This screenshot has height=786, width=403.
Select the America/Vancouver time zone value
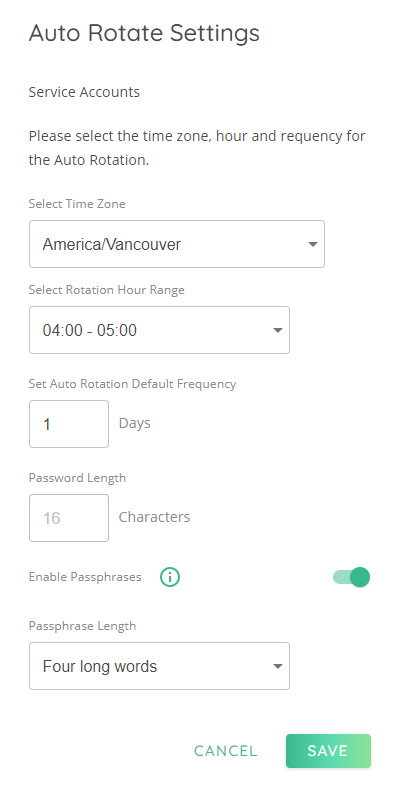click(x=112, y=244)
